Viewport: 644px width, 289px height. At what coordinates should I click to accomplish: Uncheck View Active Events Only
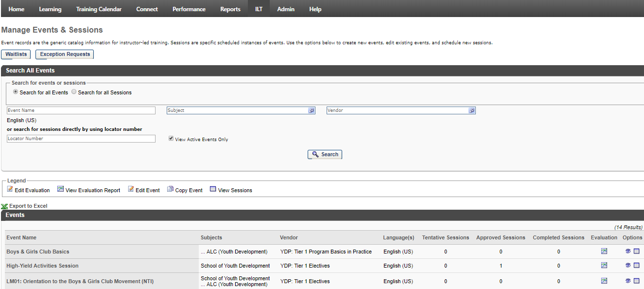tap(171, 138)
